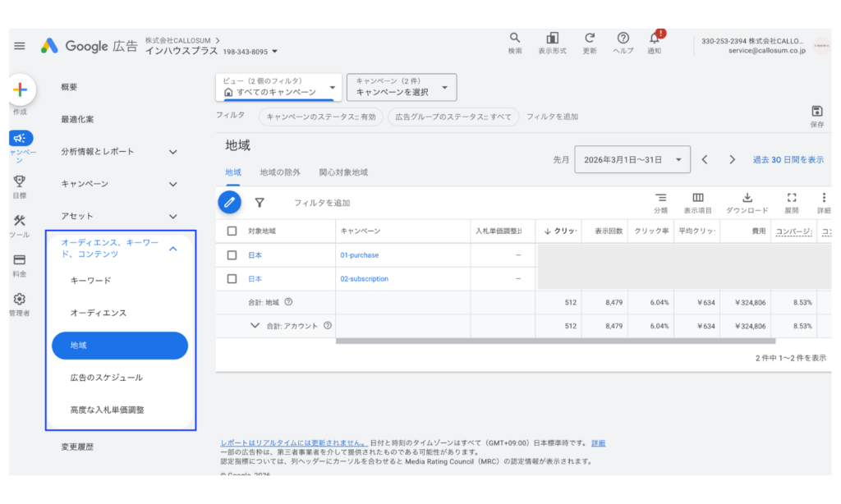The image size is (841, 504).
Task: Open the 通知 notifications bell
Action: pos(655,39)
